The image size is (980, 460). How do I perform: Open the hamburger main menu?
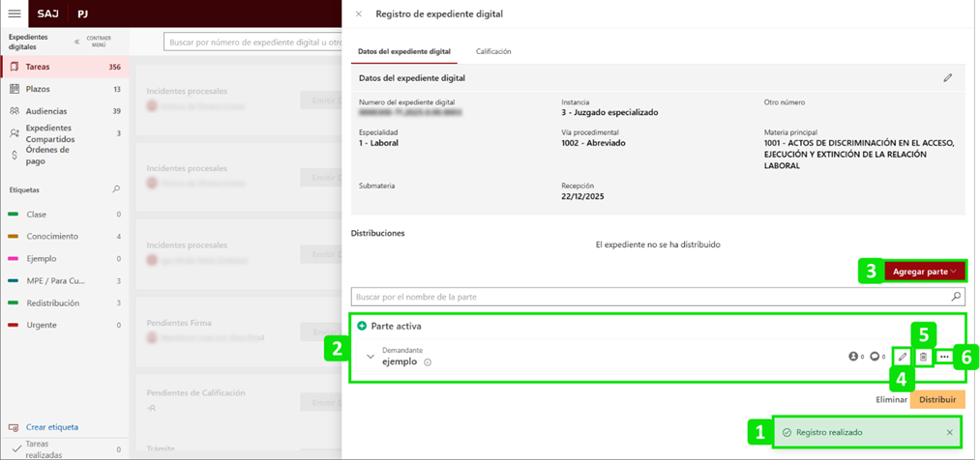15,14
